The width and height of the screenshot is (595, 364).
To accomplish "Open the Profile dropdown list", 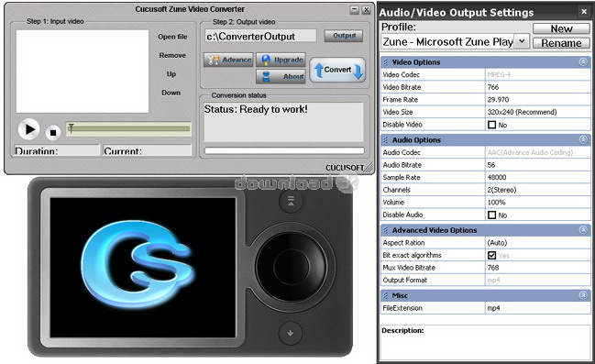I will [523, 41].
